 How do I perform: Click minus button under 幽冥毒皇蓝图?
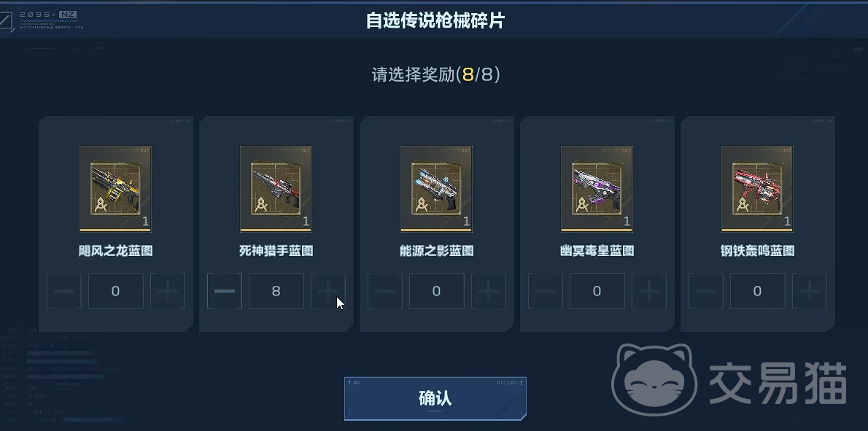(546, 291)
